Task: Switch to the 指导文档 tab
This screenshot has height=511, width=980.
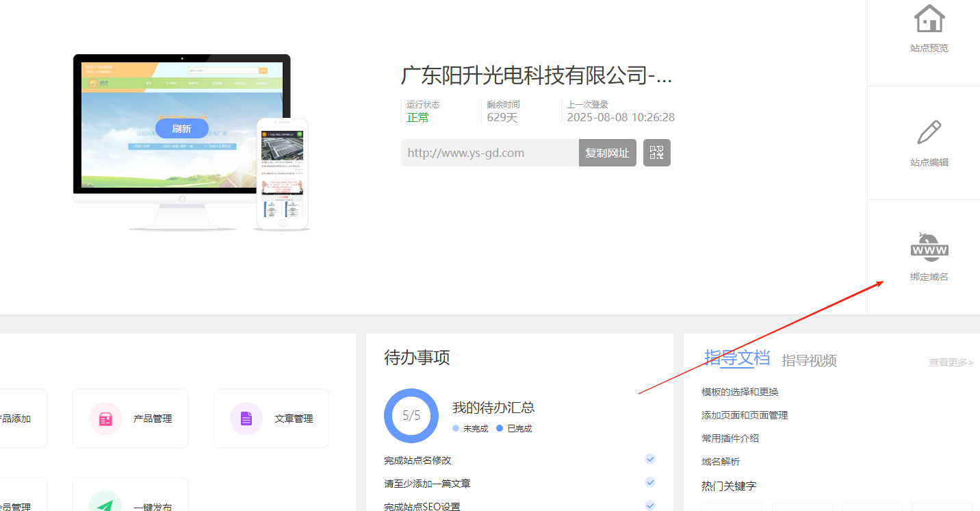Action: click(737, 358)
